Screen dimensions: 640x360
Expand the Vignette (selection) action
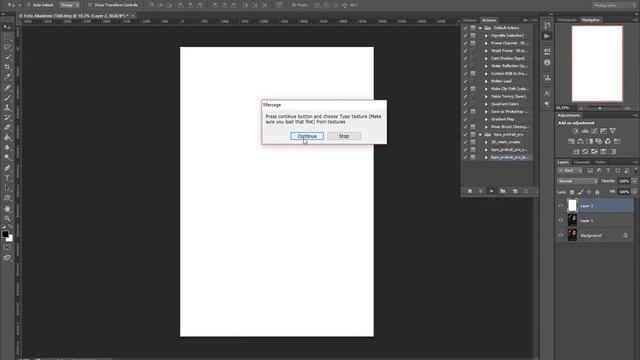486,36
